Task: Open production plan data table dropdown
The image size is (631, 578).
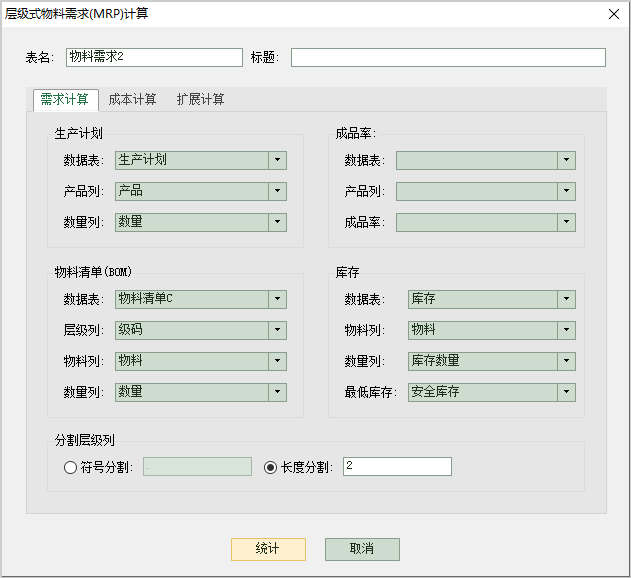Action: pos(277,160)
